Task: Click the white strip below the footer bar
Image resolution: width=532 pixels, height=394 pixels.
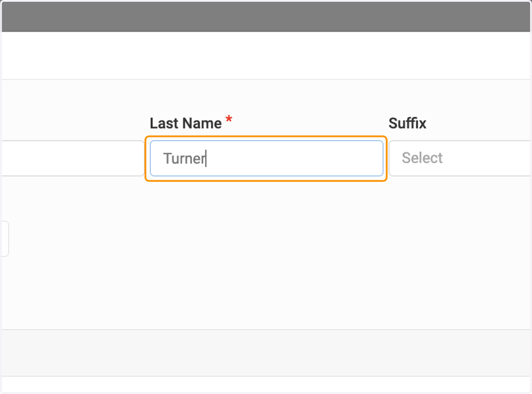Action: (266, 384)
